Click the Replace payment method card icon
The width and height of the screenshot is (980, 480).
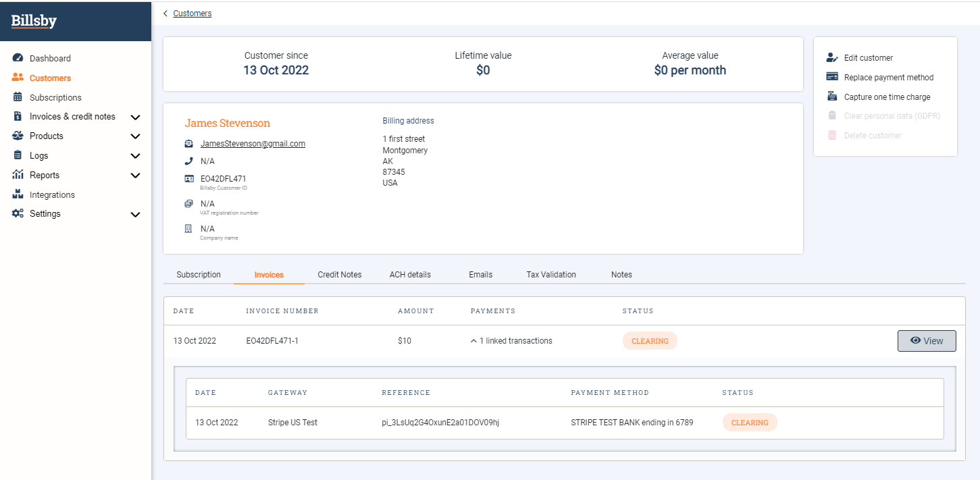pos(832,77)
